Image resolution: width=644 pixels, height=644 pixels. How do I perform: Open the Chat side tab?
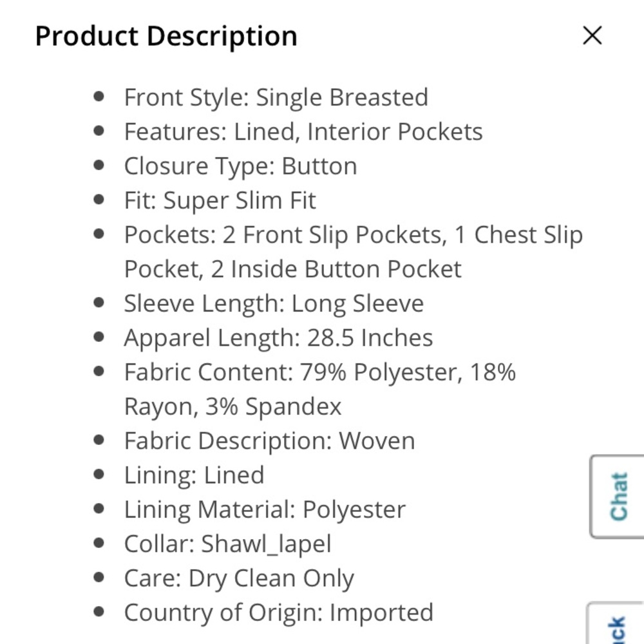pyautogui.click(x=618, y=496)
